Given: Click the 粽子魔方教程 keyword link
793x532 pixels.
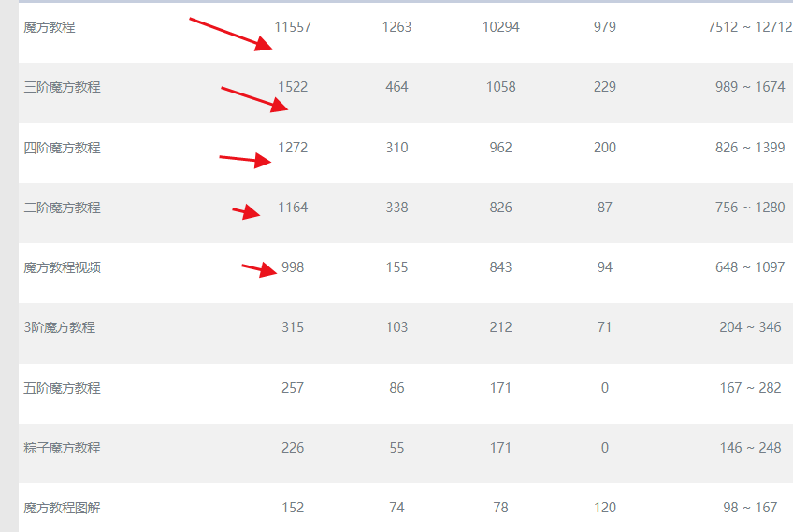Looking at the screenshot, I should pos(62,448).
